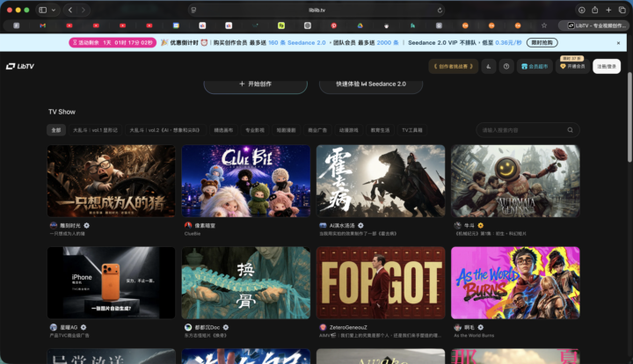The image size is (633, 364).
Task: Open the orange iPhone ad thumbnail
Action: tap(112, 283)
